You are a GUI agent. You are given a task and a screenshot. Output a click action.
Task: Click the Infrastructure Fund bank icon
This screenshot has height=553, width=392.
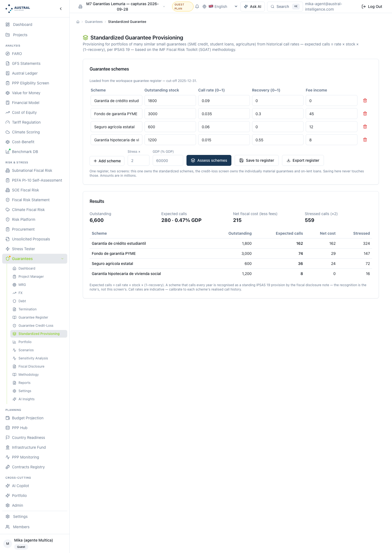pyautogui.click(x=8, y=447)
